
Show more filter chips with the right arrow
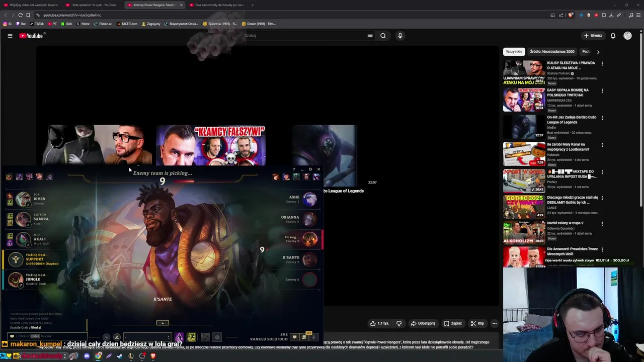click(x=598, y=51)
